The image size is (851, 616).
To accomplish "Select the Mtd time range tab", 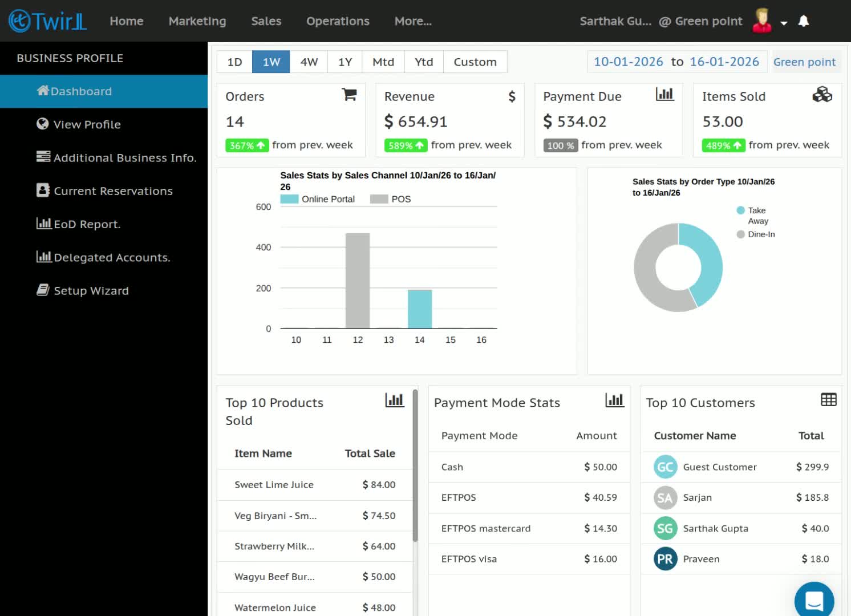I will 383,62.
